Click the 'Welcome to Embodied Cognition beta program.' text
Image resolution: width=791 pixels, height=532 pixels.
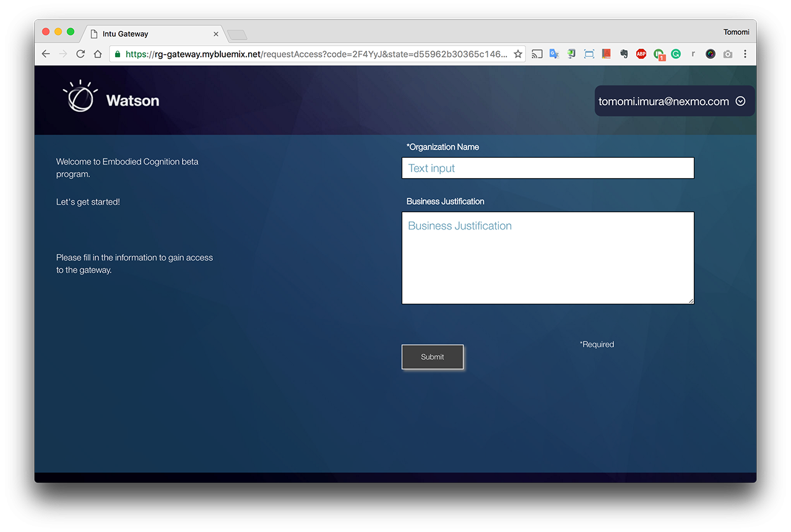click(127, 168)
